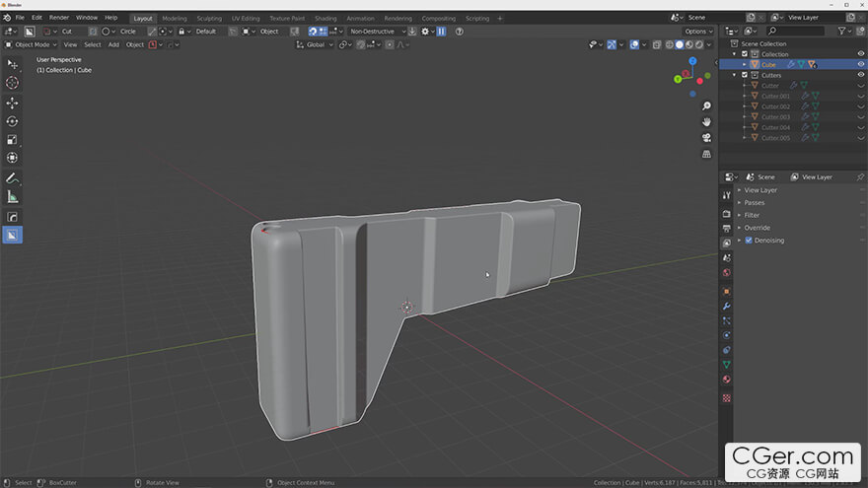Screen dimensions: 868x488
Task: Hide the Cutters collection with eye icon
Action: [860, 75]
